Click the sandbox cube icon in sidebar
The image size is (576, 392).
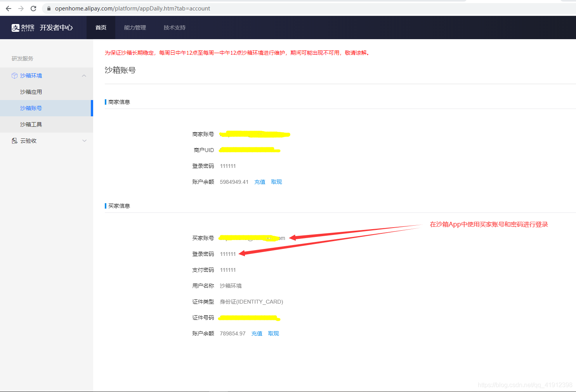pos(14,76)
